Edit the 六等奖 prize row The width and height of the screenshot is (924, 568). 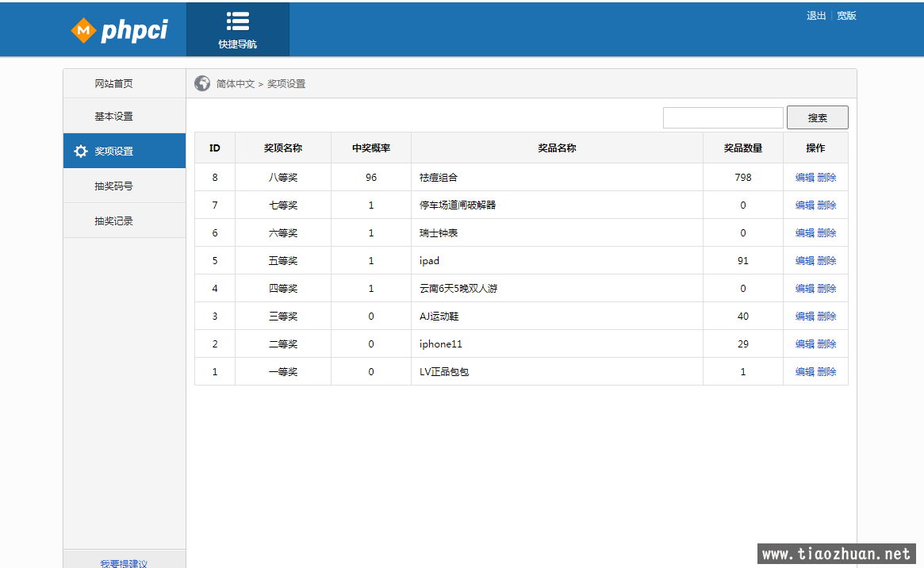tap(805, 232)
